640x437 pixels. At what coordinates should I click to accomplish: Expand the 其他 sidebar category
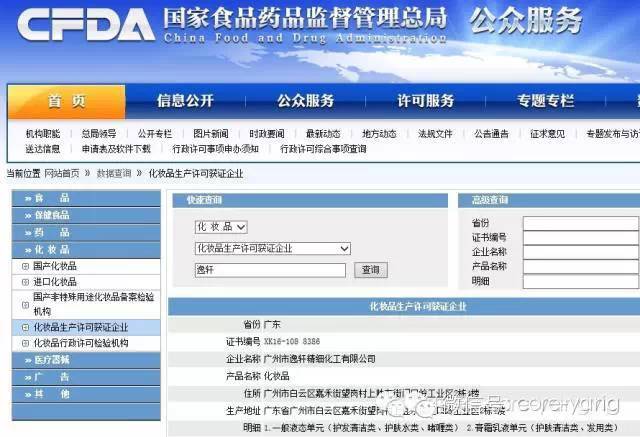coord(86,394)
